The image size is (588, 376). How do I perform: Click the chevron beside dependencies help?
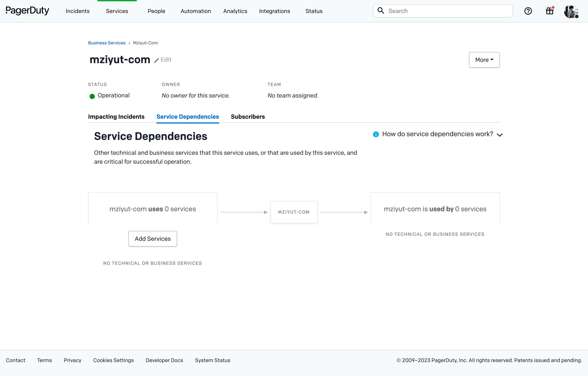500,135
